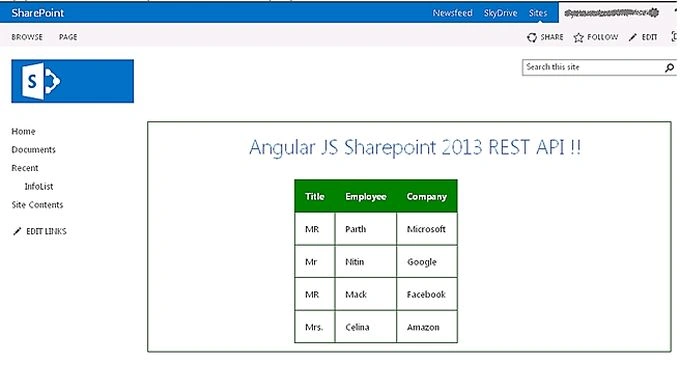Open the blurred user account menu
680x365 pixels.
tap(611, 13)
